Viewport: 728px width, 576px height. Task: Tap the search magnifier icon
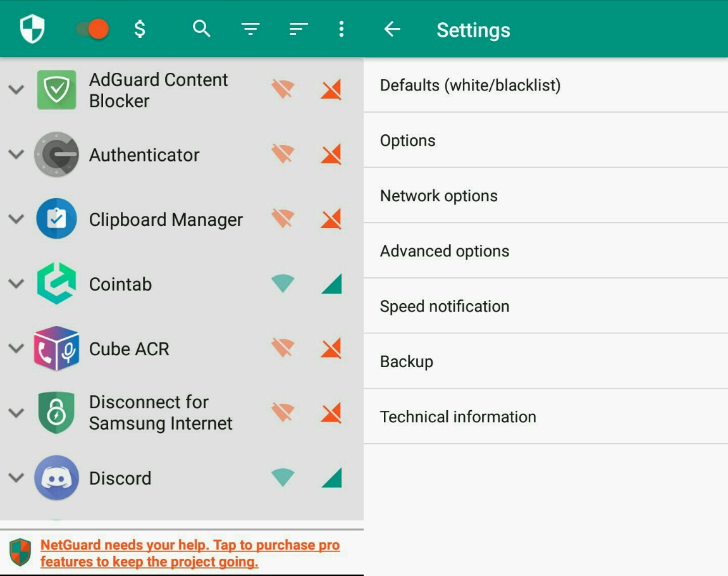click(x=201, y=28)
